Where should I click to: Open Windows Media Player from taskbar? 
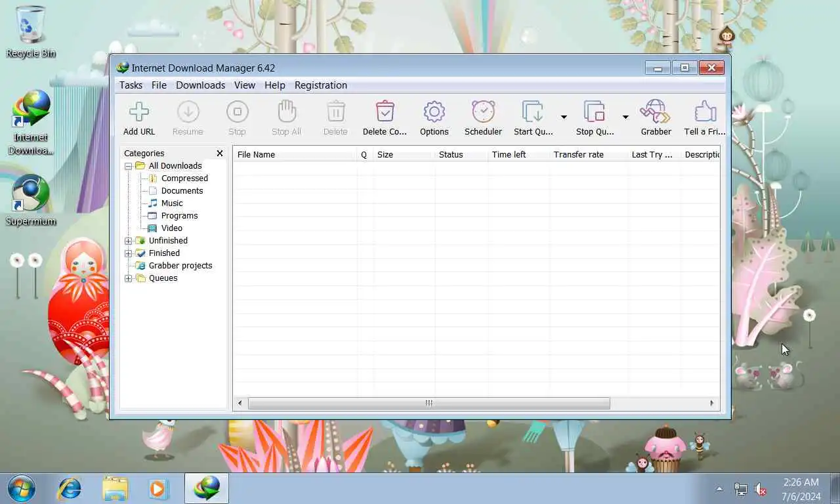coord(157,488)
